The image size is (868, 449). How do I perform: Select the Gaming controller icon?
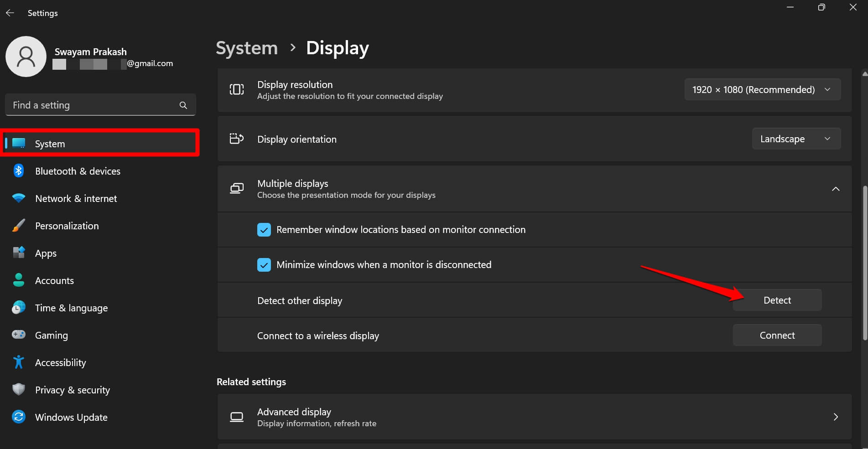[x=18, y=335]
